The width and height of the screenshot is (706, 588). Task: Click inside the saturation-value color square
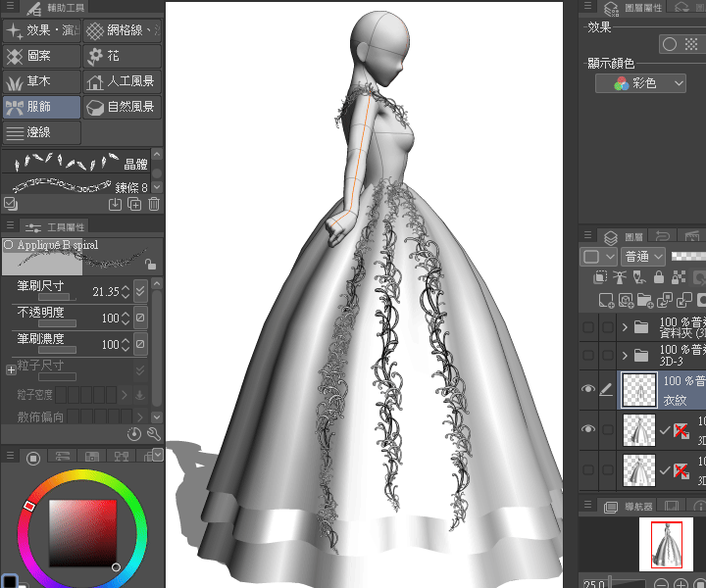82,533
